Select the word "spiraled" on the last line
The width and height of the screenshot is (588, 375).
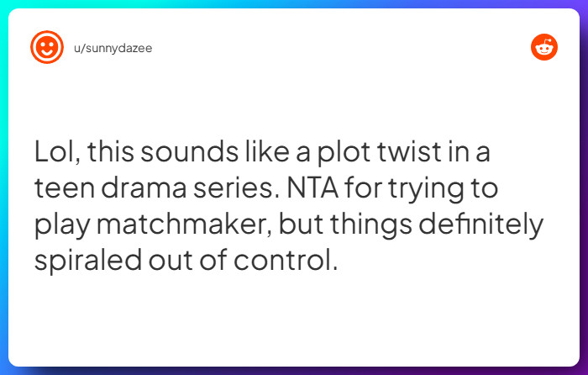pos(88,261)
